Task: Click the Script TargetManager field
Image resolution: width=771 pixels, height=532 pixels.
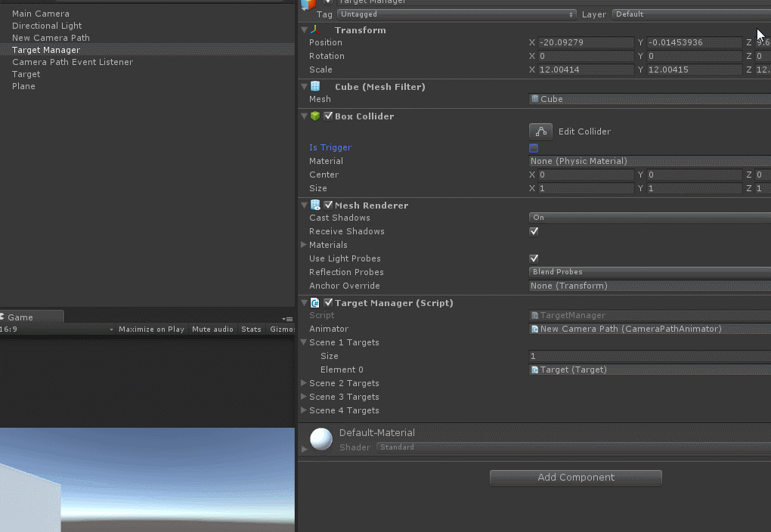Action: tap(649, 315)
